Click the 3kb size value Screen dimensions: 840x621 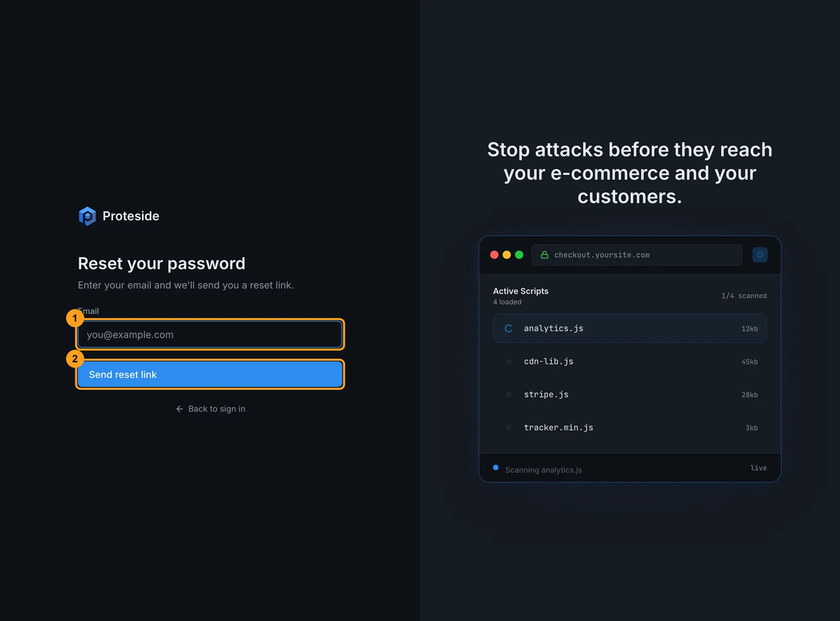(x=751, y=428)
